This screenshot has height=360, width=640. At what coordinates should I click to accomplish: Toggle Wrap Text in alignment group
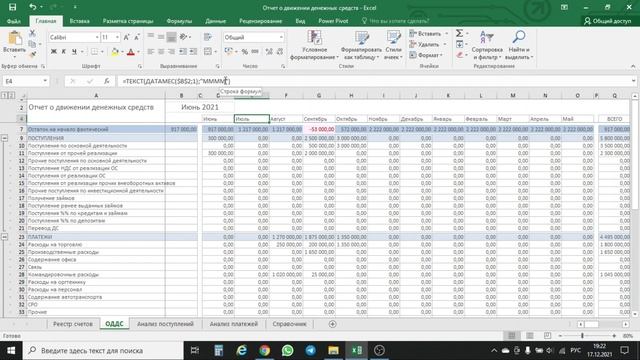[208, 37]
